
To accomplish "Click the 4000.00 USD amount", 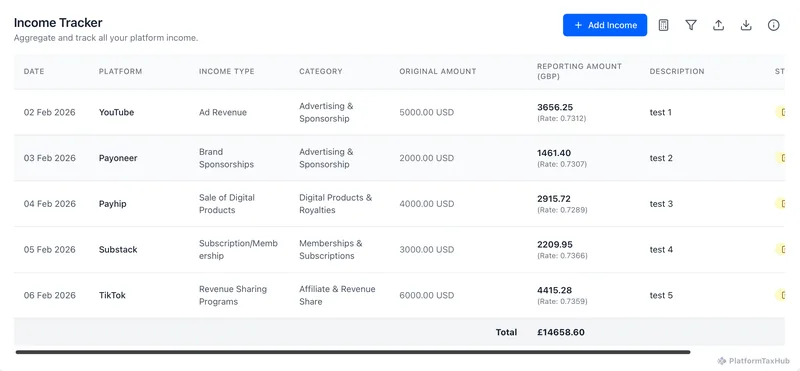I will point(427,204).
